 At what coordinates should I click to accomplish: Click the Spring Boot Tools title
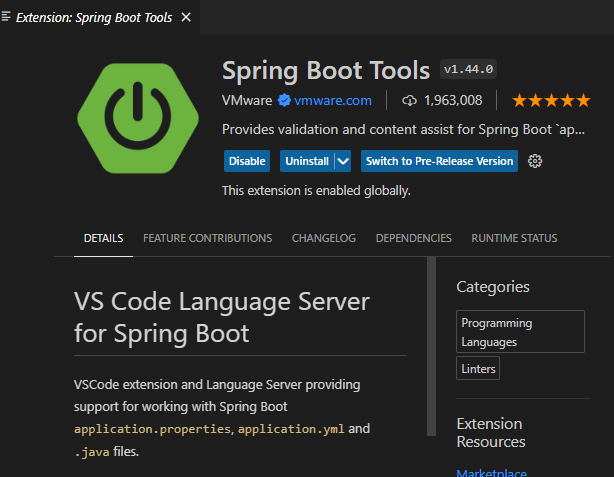[x=326, y=70]
